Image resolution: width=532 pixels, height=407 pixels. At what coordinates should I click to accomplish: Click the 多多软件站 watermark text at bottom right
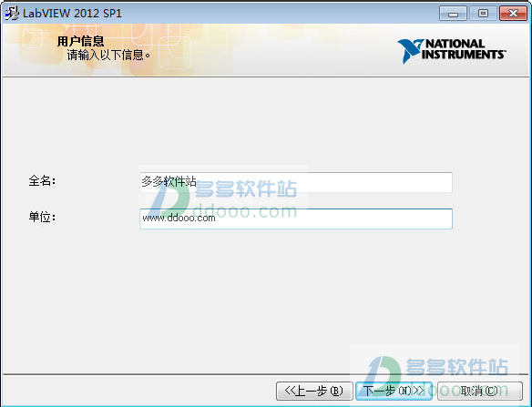[x=457, y=367]
